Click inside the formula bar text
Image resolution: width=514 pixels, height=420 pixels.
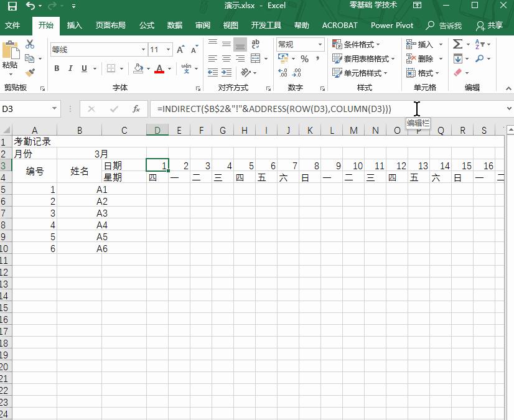(274, 109)
